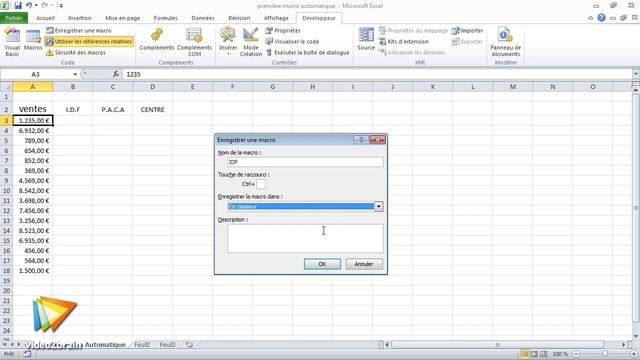Open Compléments COM dialog
The height and width of the screenshot is (360, 640).
point(194,42)
